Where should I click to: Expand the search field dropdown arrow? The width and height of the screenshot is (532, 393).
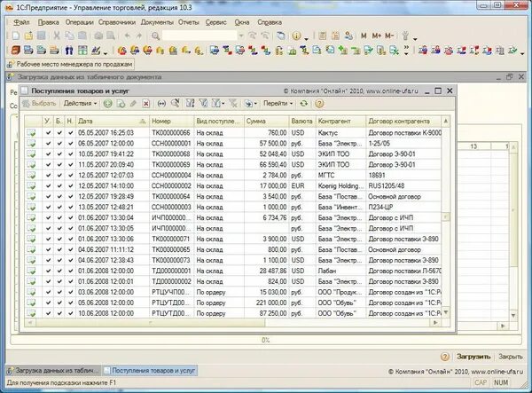tap(241, 35)
